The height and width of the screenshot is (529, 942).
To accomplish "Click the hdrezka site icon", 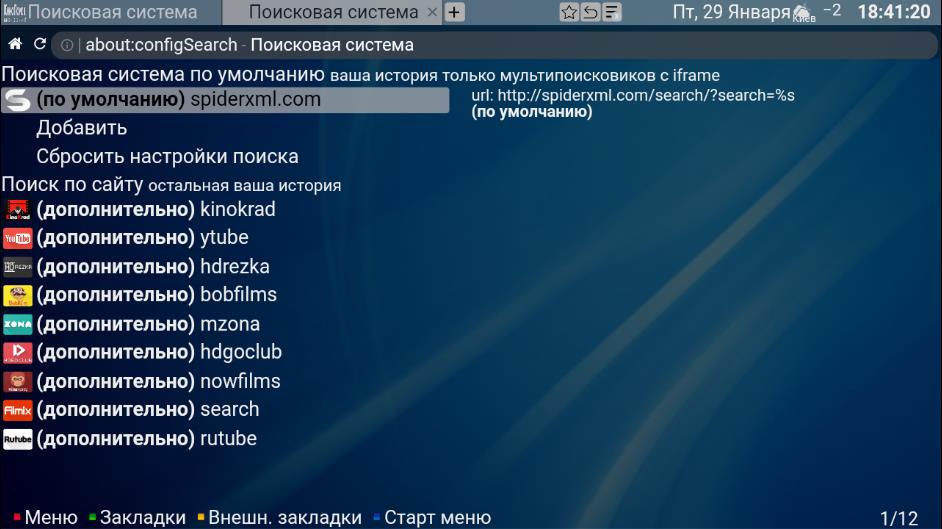I will point(17,267).
